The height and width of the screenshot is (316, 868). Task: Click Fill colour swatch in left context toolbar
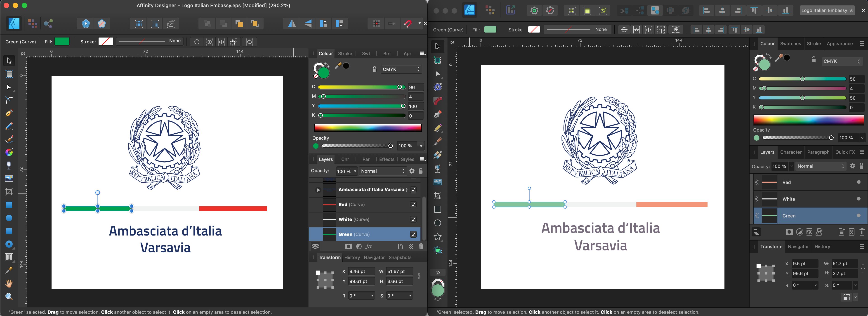(x=62, y=41)
